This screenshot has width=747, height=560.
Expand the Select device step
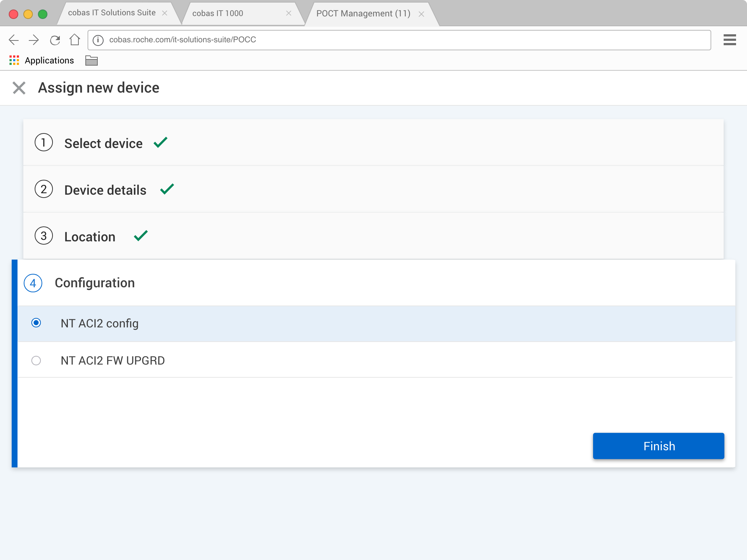tap(104, 143)
